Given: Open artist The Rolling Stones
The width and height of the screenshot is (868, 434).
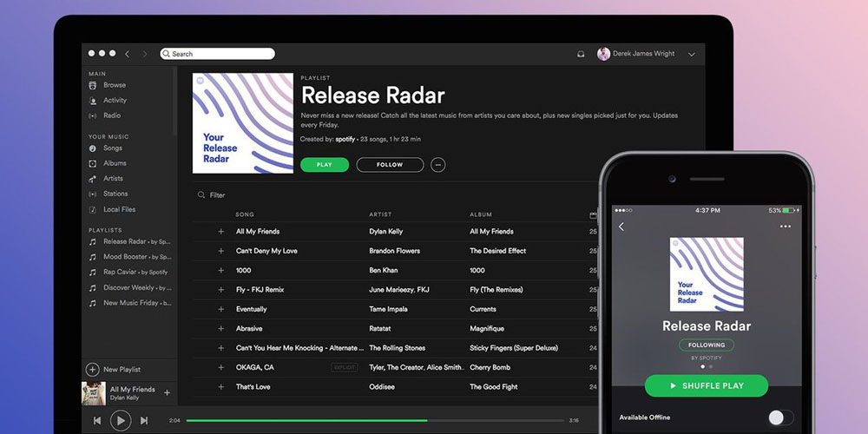Looking at the screenshot, I should pos(397,348).
